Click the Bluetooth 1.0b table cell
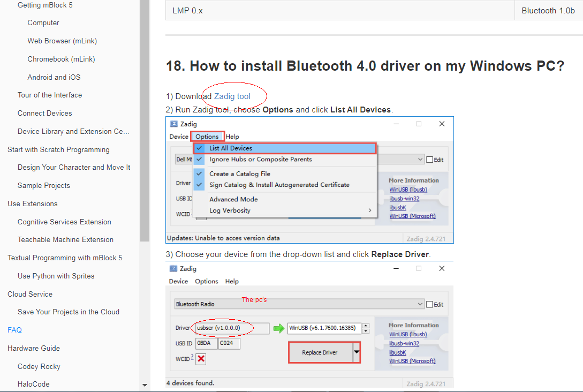Screen dimensions: 583x392 [x=548, y=11]
